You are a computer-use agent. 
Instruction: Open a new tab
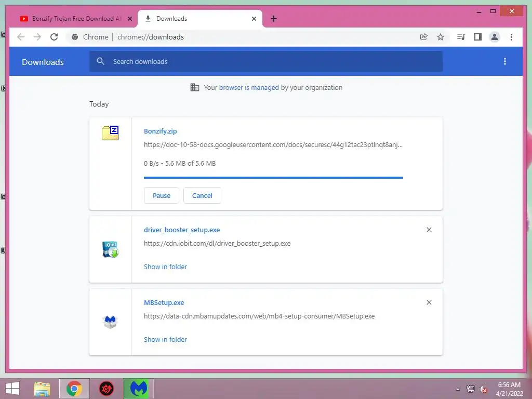[x=274, y=19]
